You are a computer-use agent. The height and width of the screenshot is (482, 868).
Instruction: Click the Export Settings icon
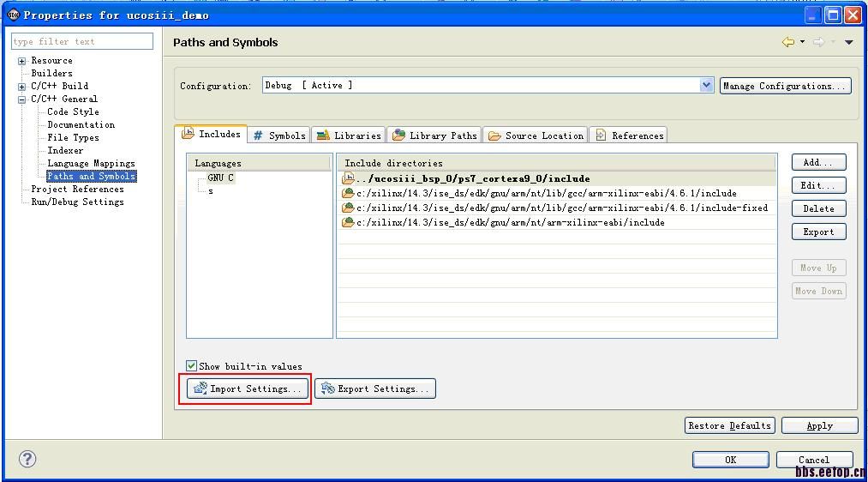327,388
